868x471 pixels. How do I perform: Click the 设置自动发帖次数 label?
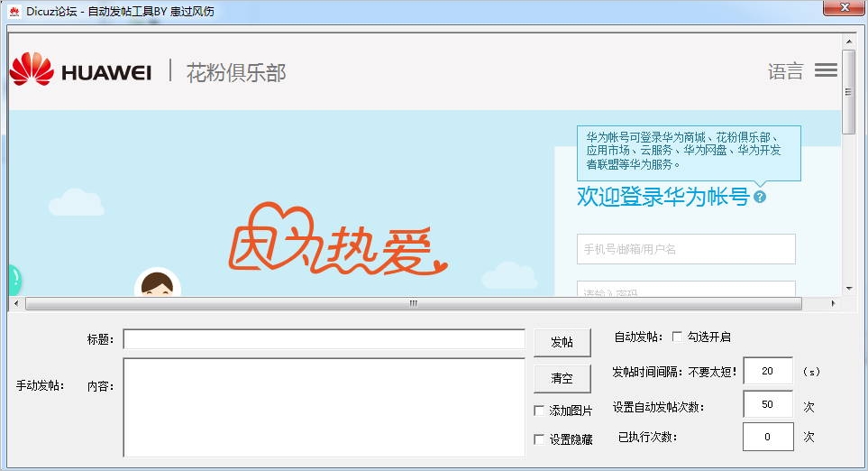658,407
